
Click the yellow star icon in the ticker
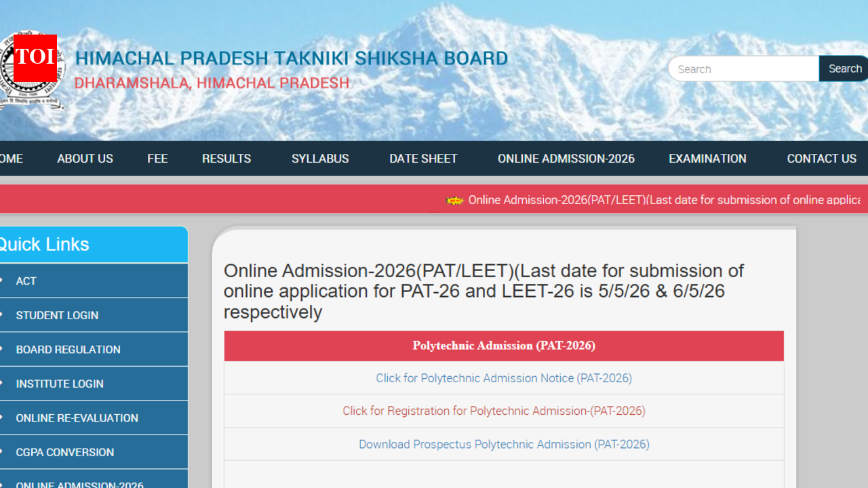tap(454, 200)
